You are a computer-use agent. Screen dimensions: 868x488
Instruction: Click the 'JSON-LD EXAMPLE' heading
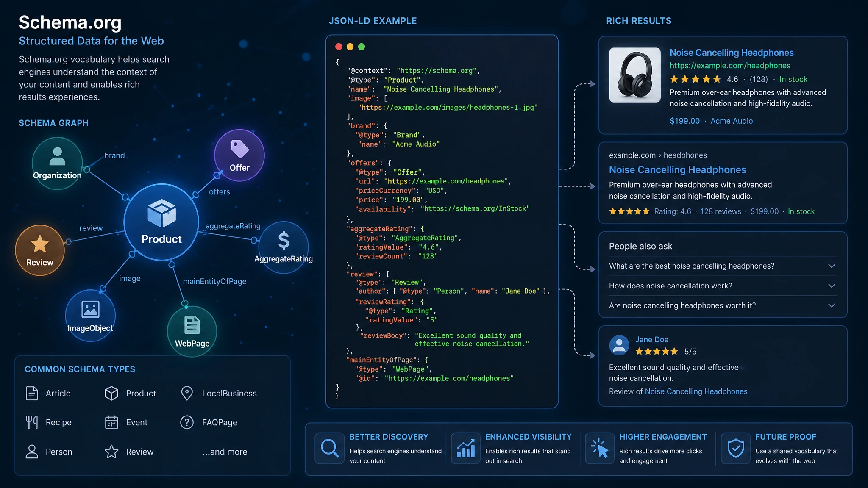click(x=373, y=21)
